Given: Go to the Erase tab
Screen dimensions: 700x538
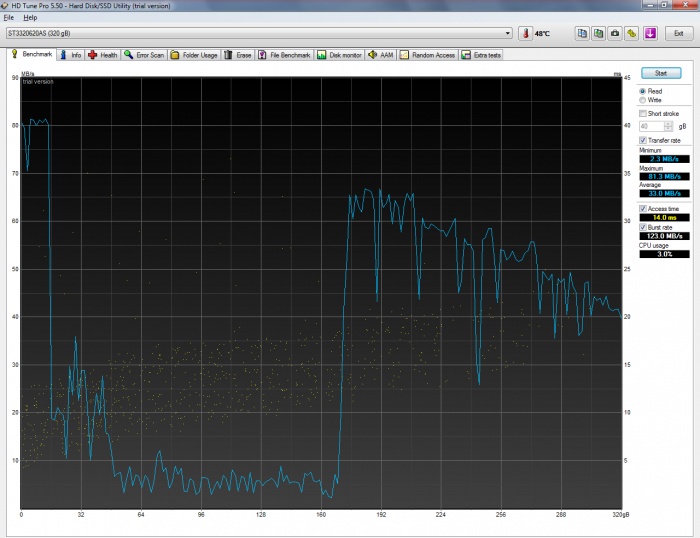Looking at the screenshot, I should [x=238, y=55].
